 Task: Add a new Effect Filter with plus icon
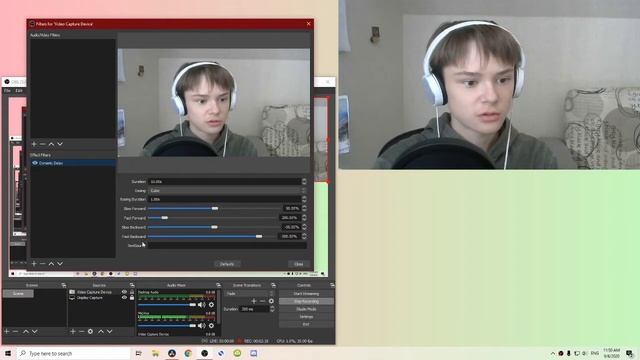pos(34,264)
